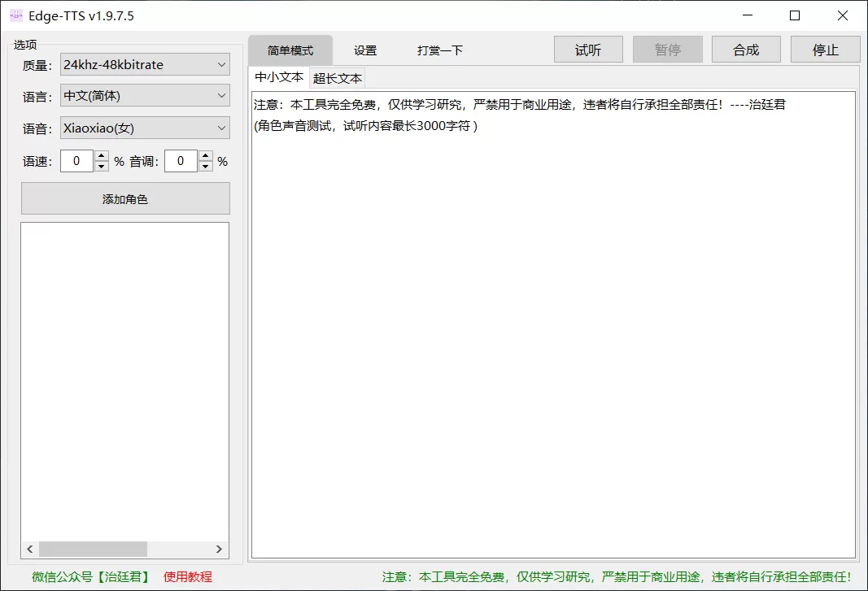Click the 试听 preview button
This screenshot has height=591, width=868.
(x=588, y=50)
